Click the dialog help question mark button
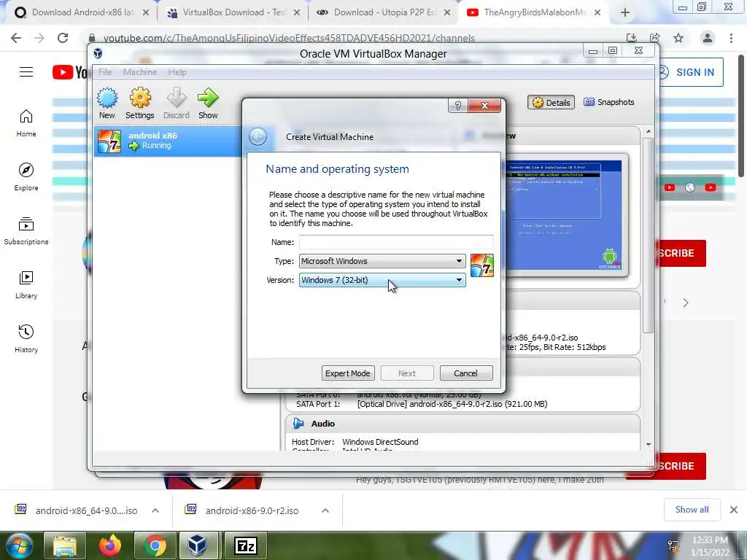This screenshot has height=560, width=747. click(x=458, y=106)
